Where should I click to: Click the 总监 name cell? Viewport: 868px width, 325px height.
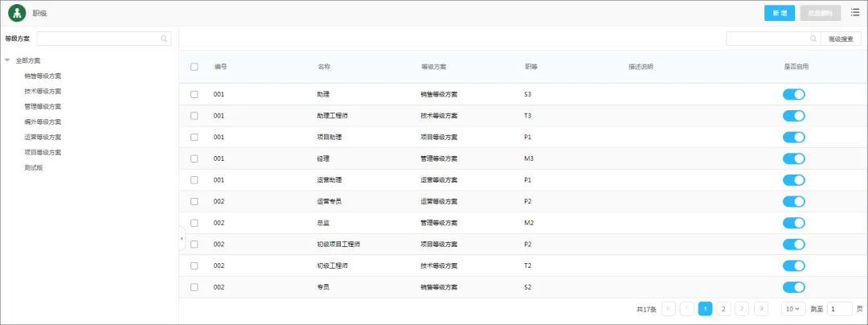323,223
